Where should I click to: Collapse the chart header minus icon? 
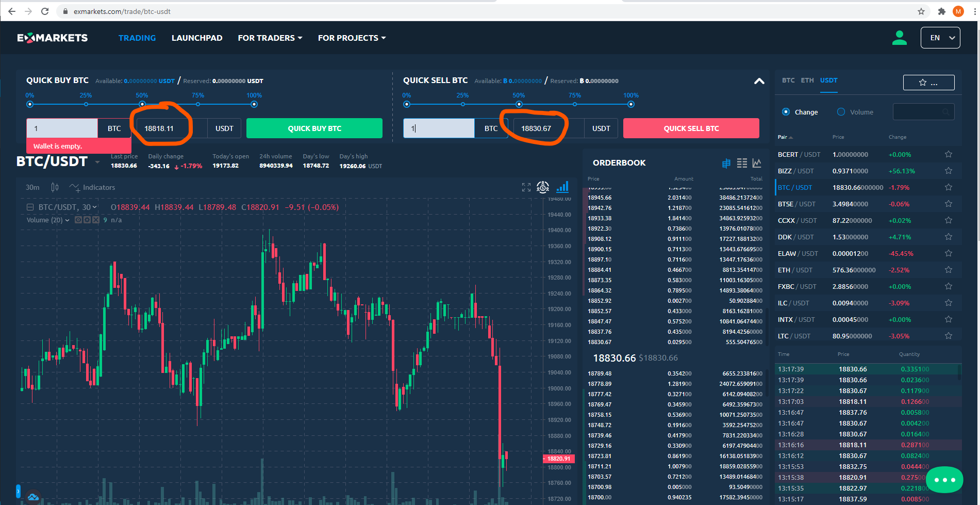coord(30,207)
